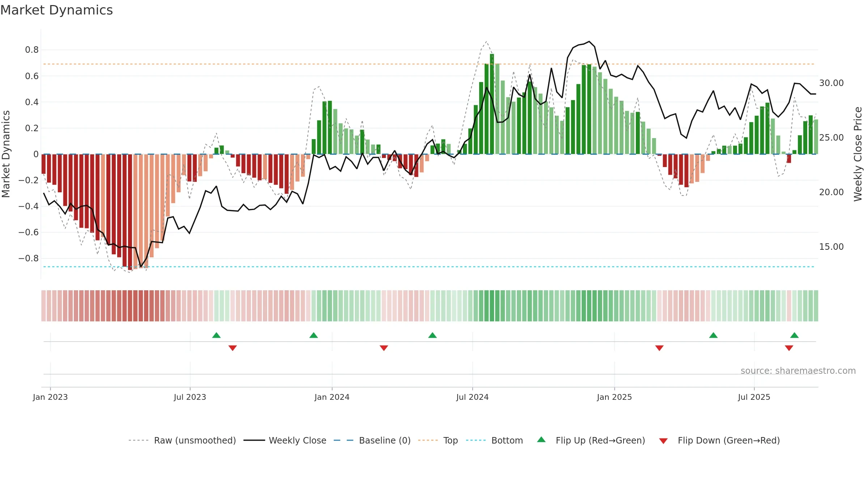Click the red flip-down triangle near Aug 2025

click(789, 348)
